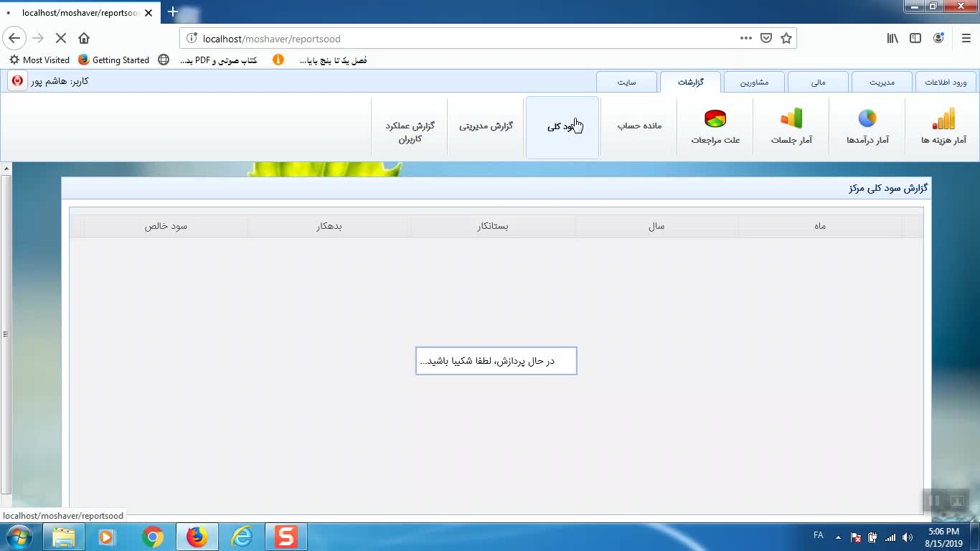Sort by the سود خالص column header
Screen dimensions: 980x551
[x=166, y=226]
